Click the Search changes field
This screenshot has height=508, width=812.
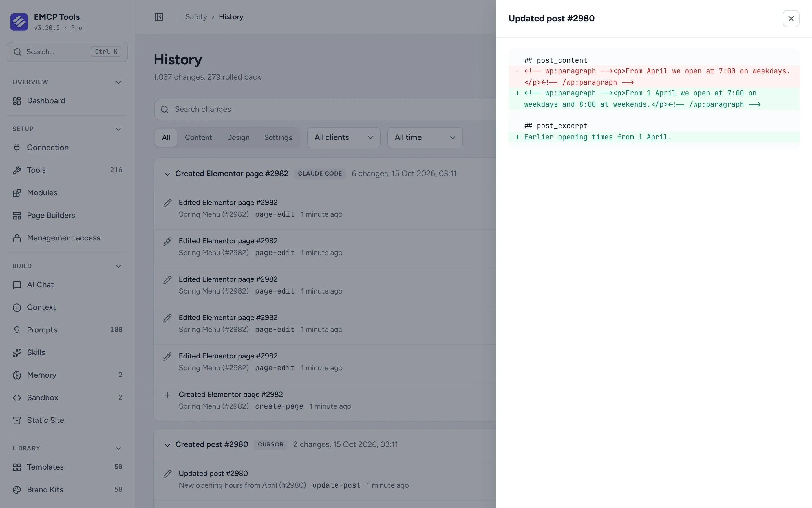pyautogui.click(x=325, y=109)
